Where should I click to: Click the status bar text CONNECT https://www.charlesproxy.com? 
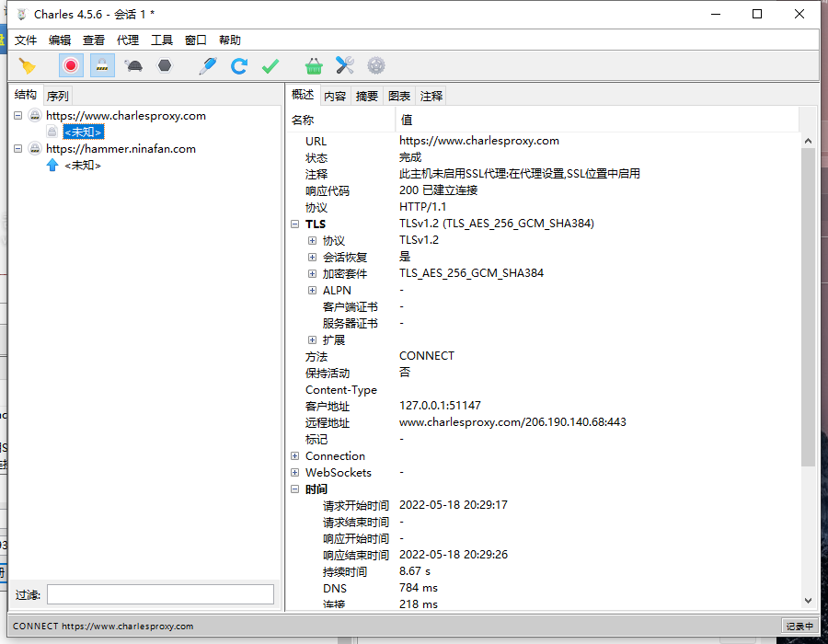click(103, 627)
